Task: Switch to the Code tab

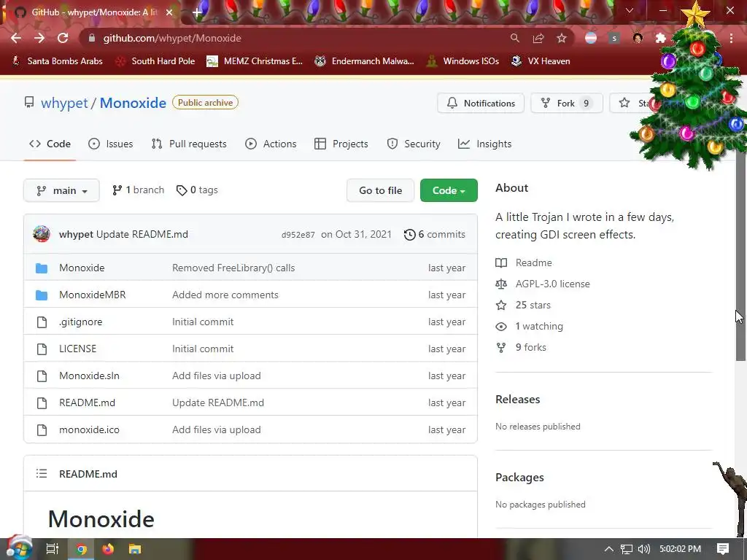Action: pos(50,144)
